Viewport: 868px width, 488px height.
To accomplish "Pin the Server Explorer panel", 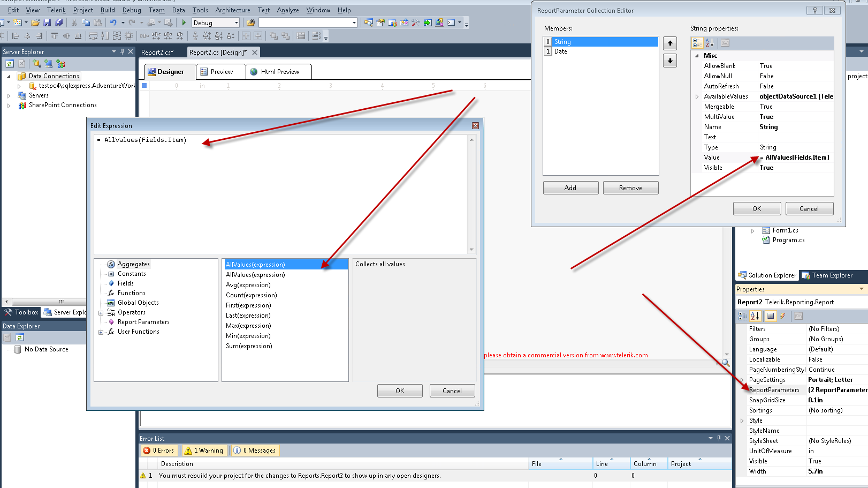I will (x=122, y=51).
